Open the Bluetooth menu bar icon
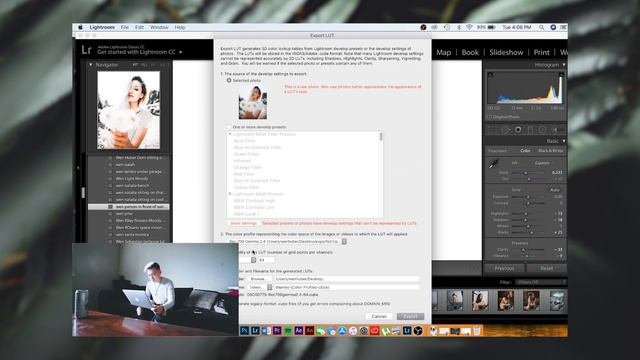The width and height of the screenshot is (640, 360). tap(458, 27)
